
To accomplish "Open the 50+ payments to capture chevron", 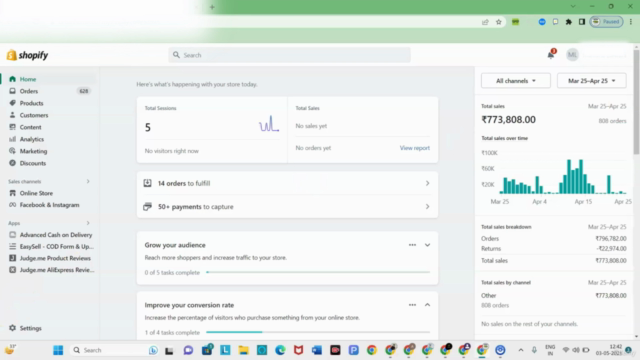I will point(427,207).
